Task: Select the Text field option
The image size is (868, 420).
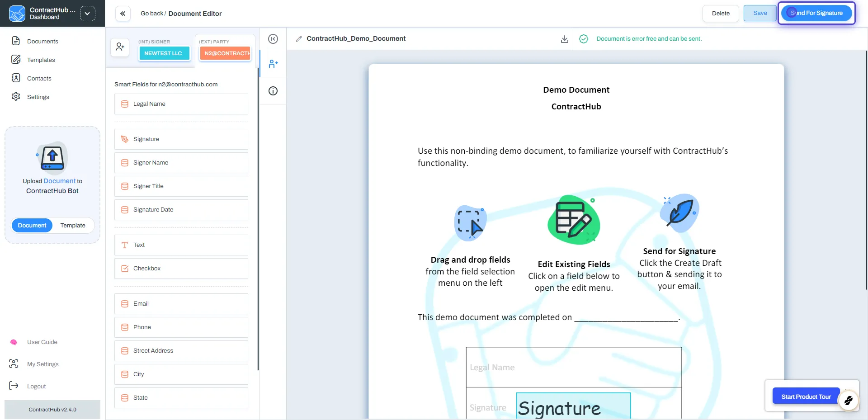Action: pos(181,245)
